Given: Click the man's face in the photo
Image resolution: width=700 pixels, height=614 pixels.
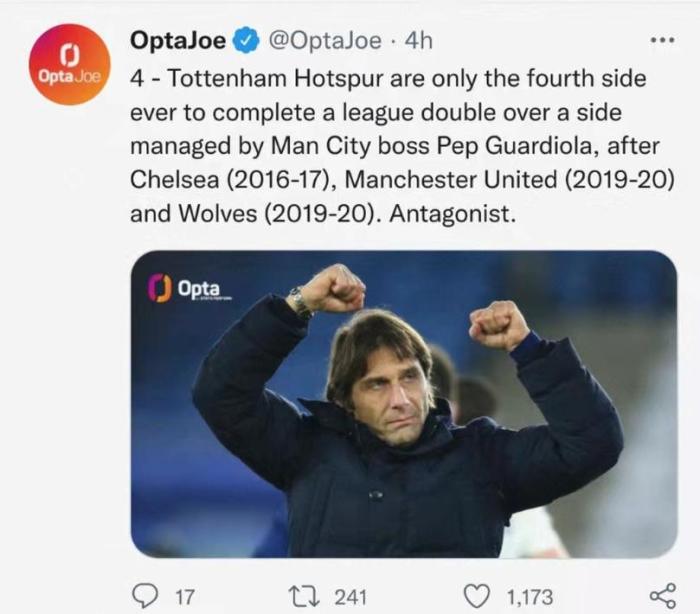Looking at the screenshot, I should [387, 387].
